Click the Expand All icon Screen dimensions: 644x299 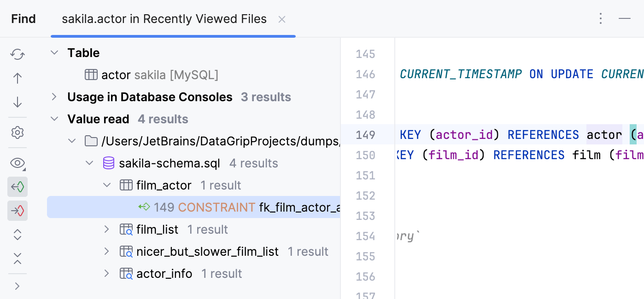pyautogui.click(x=18, y=235)
